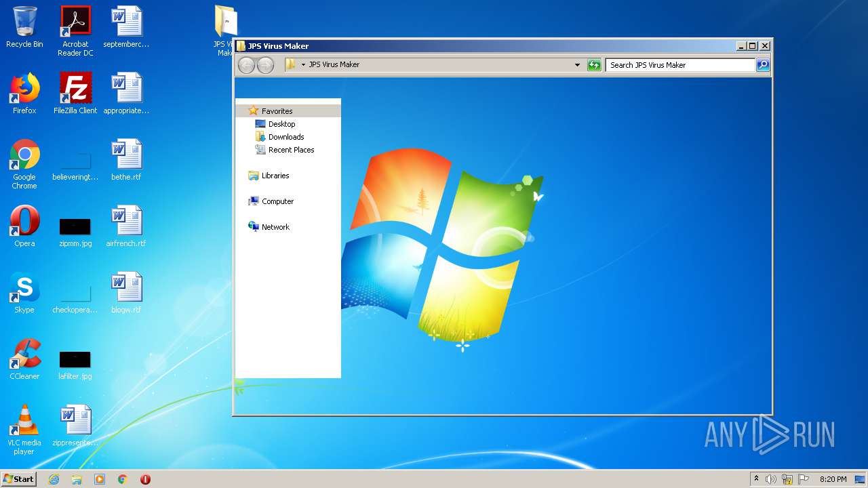The image size is (868, 488).
Task: Select the airfrench.rtf document icon
Action: click(126, 226)
